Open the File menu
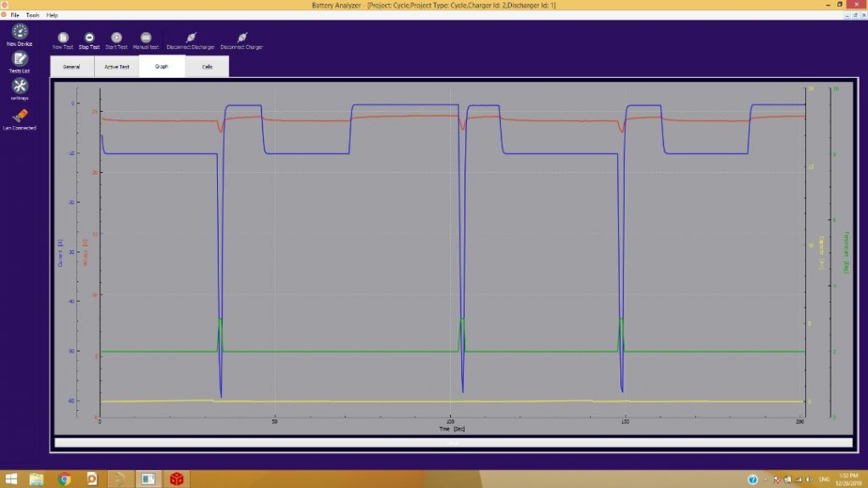Image resolution: width=868 pixels, height=488 pixels. (14, 15)
